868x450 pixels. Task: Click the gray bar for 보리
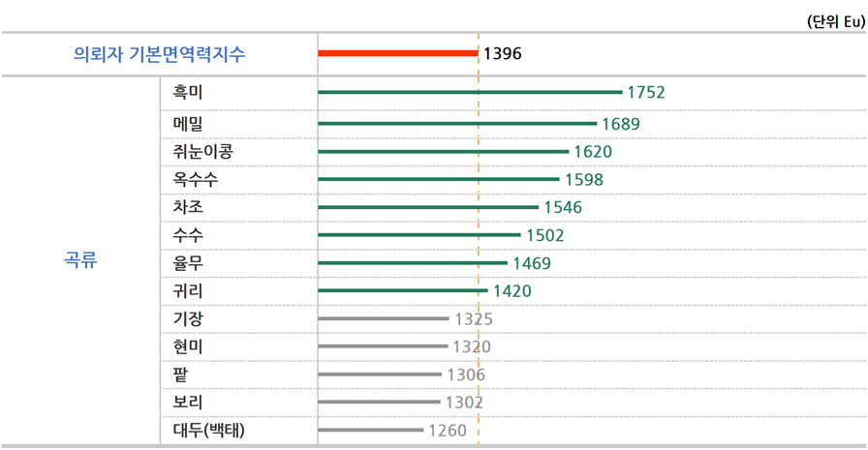pos(379,403)
